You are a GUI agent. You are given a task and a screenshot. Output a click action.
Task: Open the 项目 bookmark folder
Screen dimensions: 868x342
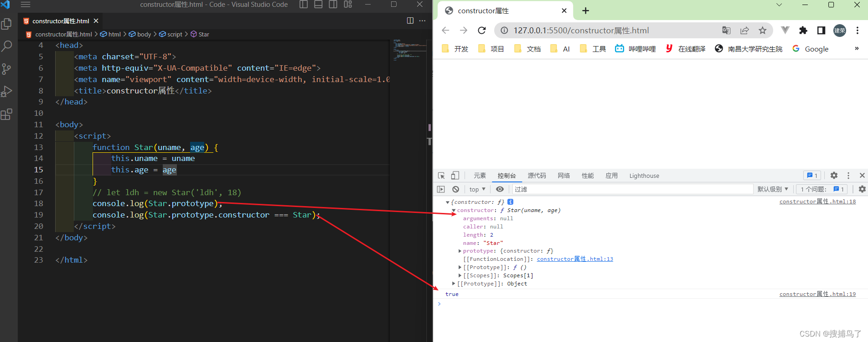pyautogui.click(x=491, y=49)
